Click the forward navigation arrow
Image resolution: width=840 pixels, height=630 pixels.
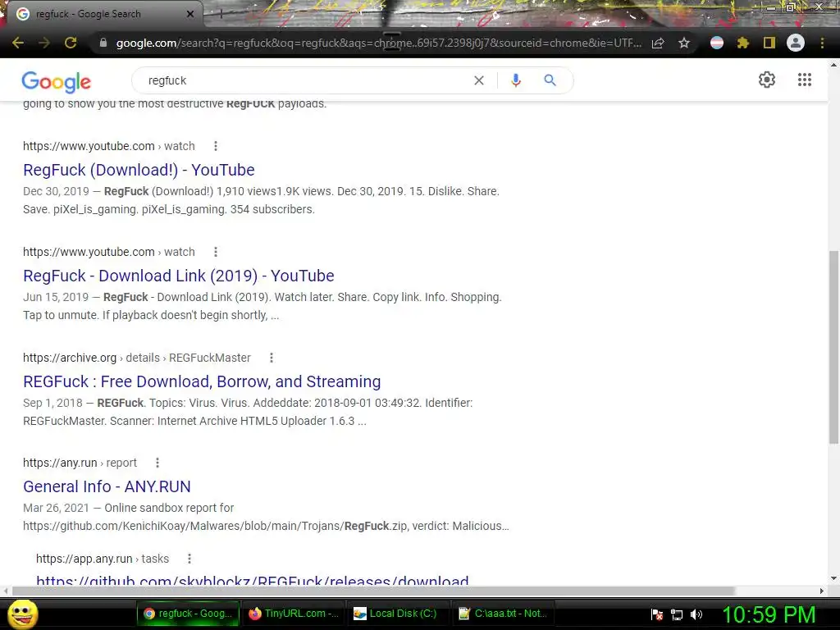click(44, 43)
